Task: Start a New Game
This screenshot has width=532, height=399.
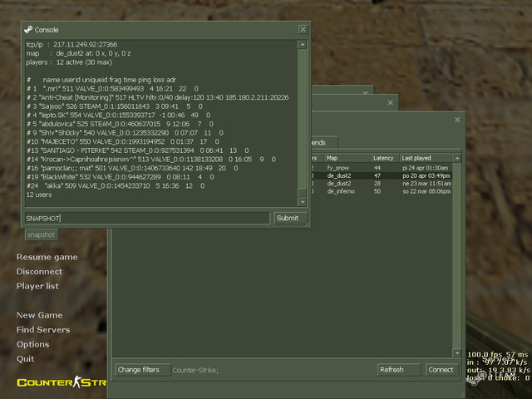Action: coord(39,315)
